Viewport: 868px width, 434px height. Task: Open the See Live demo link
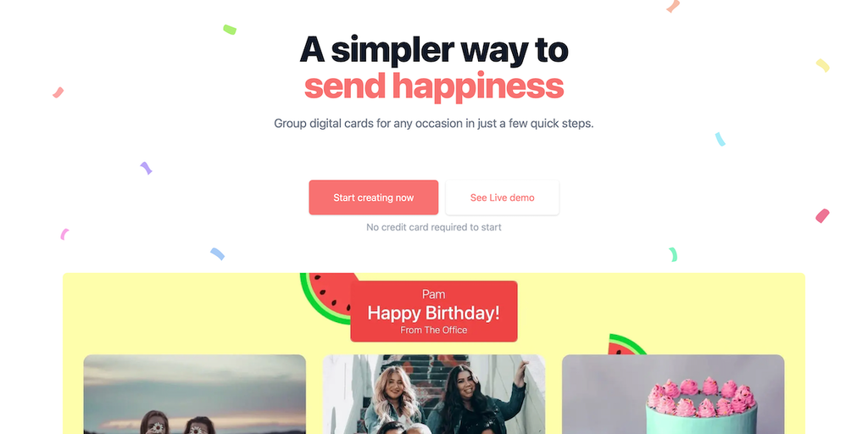[x=502, y=198]
